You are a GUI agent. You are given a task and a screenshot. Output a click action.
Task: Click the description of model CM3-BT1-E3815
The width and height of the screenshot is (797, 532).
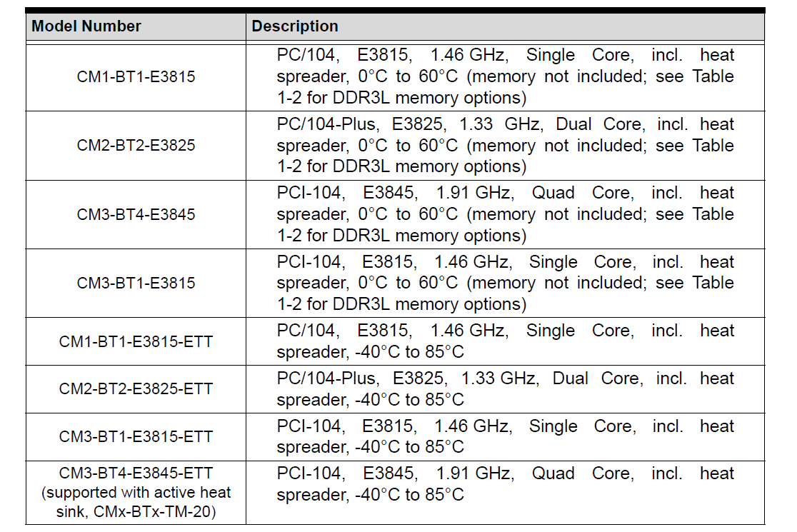click(505, 283)
